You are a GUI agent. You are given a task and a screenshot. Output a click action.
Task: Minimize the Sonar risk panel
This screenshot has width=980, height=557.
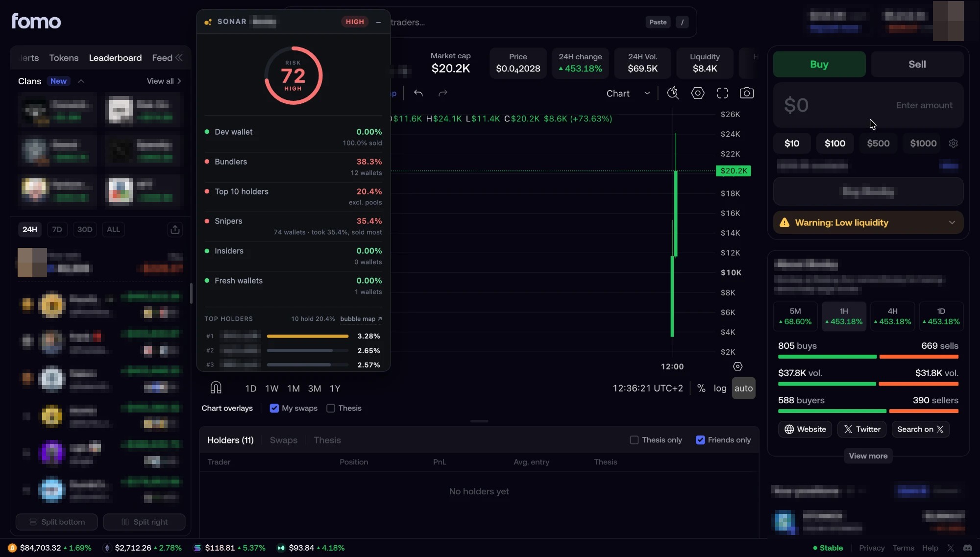378,22
